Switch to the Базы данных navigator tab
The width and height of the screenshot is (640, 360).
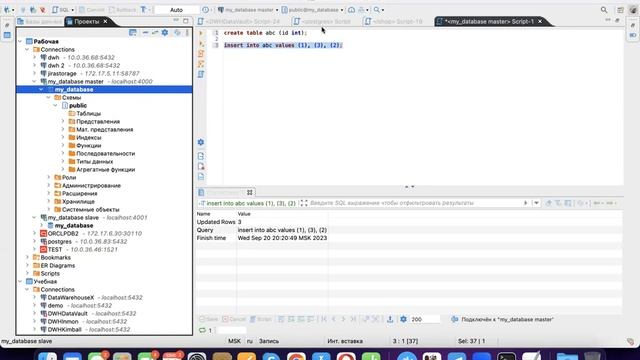click(x=40, y=21)
